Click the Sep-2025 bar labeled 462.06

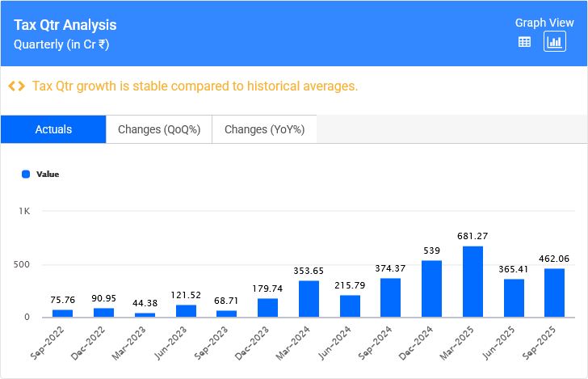click(554, 293)
